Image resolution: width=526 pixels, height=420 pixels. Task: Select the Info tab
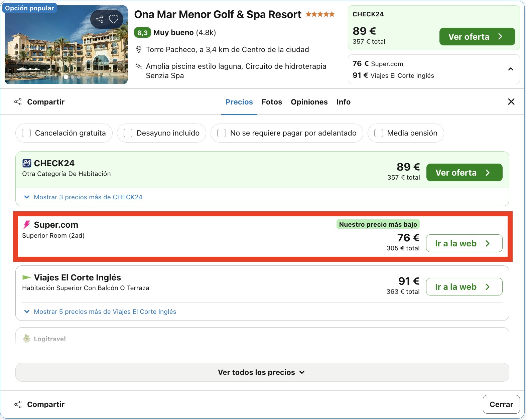344,102
